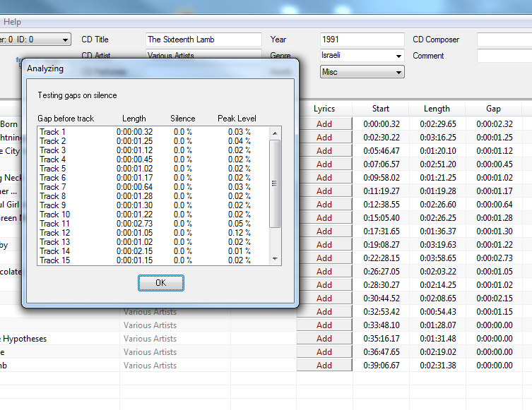
Task: Add lyrics for track starting 0:00:00.32
Action: [324, 124]
